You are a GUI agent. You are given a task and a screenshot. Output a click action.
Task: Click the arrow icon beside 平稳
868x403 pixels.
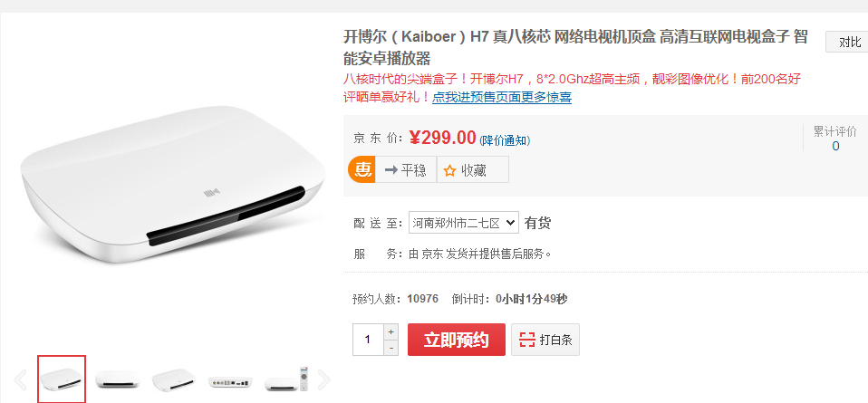(391, 170)
